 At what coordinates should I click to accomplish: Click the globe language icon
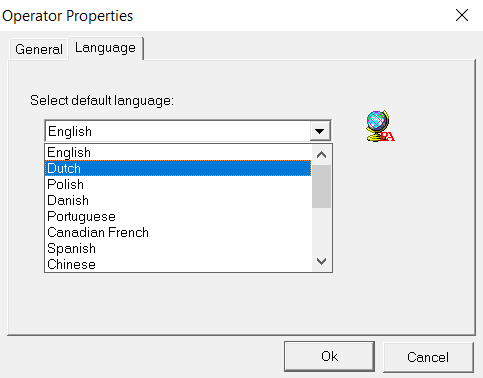coord(380,126)
